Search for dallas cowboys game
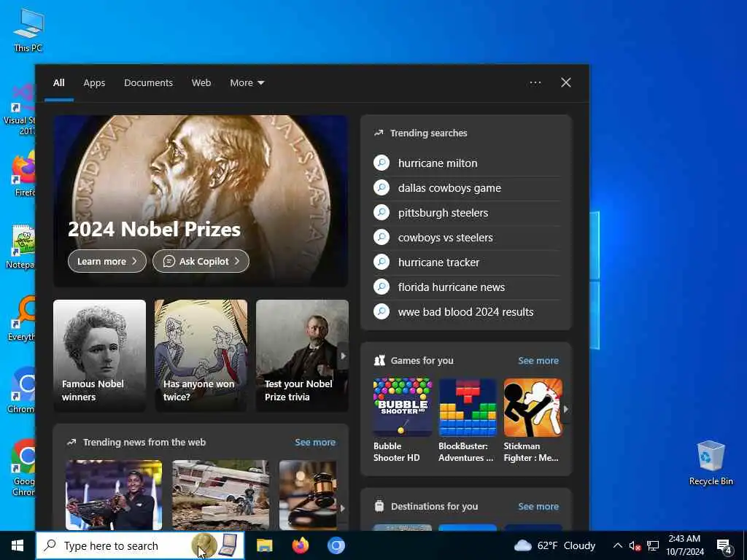 466,188
